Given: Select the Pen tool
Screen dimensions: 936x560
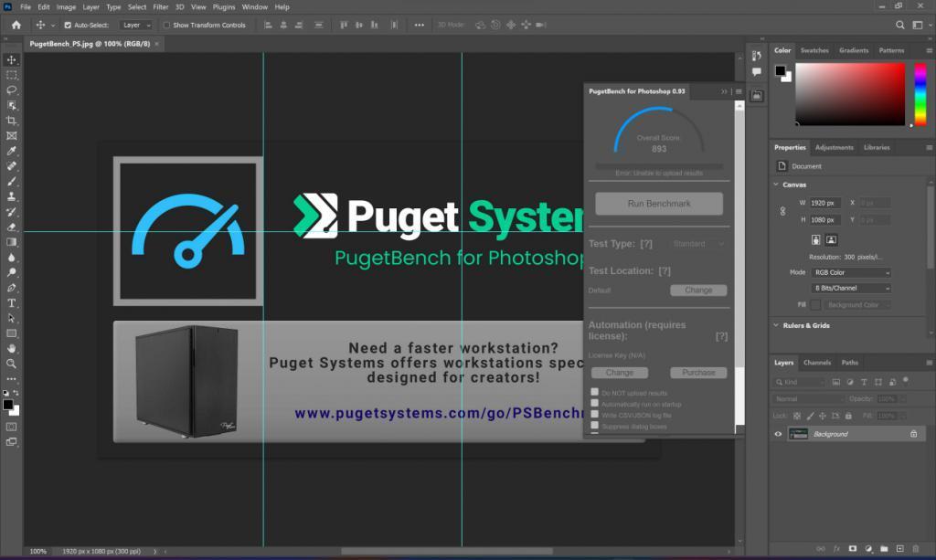Looking at the screenshot, I should click(x=11, y=288).
